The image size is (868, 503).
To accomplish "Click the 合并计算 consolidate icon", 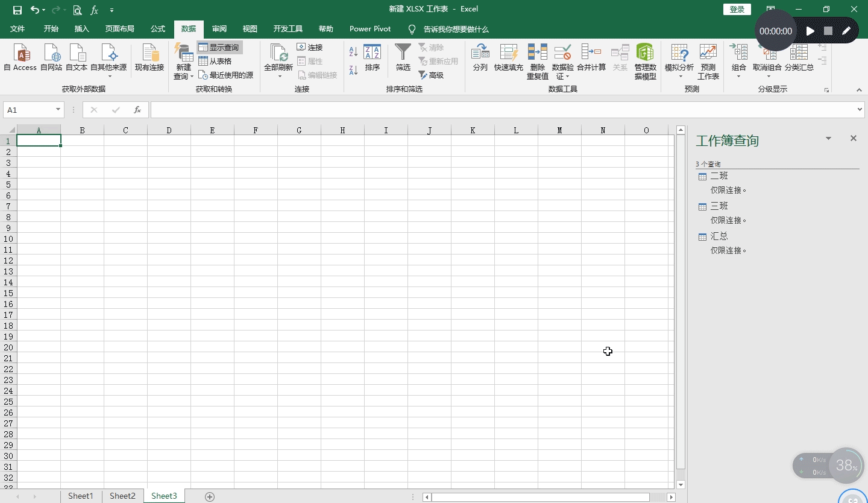I will pyautogui.click(x=591, y=53).
